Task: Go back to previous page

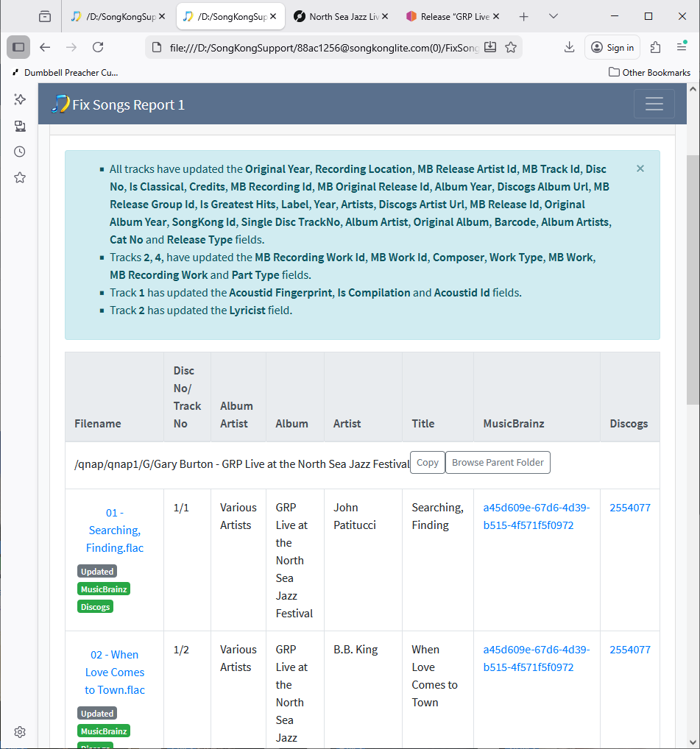Action: click(x=45, y=47)
